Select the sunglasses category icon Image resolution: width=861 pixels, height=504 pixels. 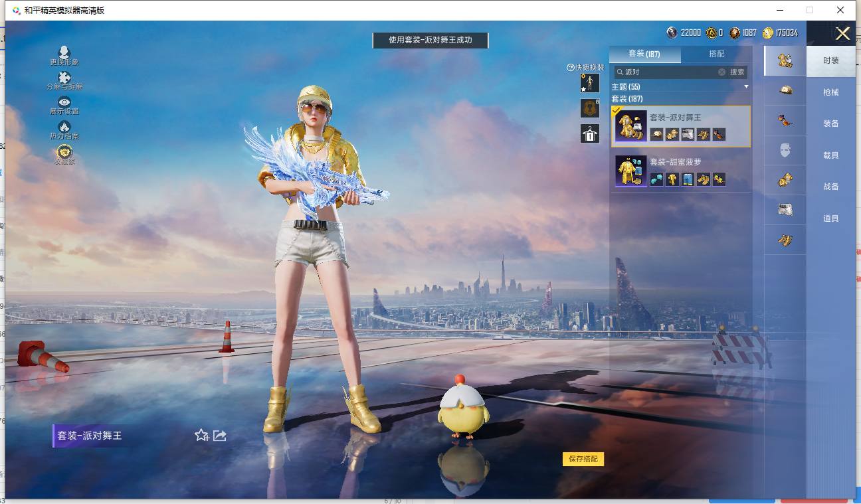point(785,120)
